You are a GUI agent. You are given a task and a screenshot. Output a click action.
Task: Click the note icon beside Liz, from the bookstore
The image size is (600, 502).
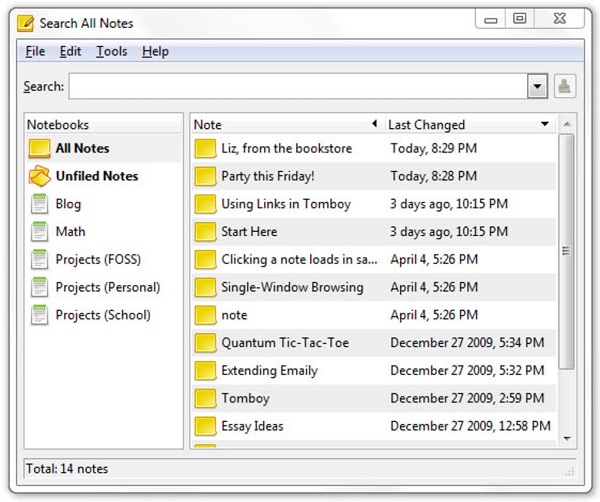(205, 148)
